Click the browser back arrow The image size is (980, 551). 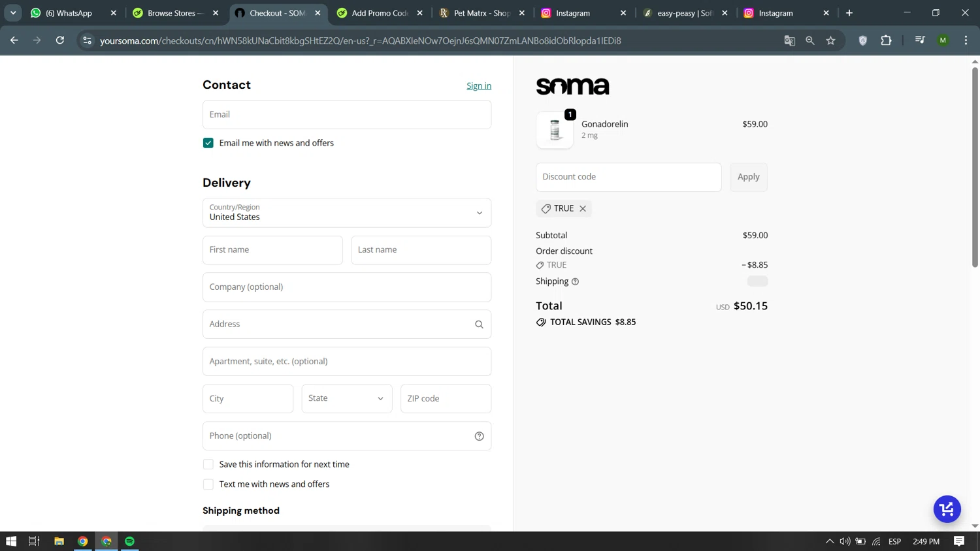[14, 40]
